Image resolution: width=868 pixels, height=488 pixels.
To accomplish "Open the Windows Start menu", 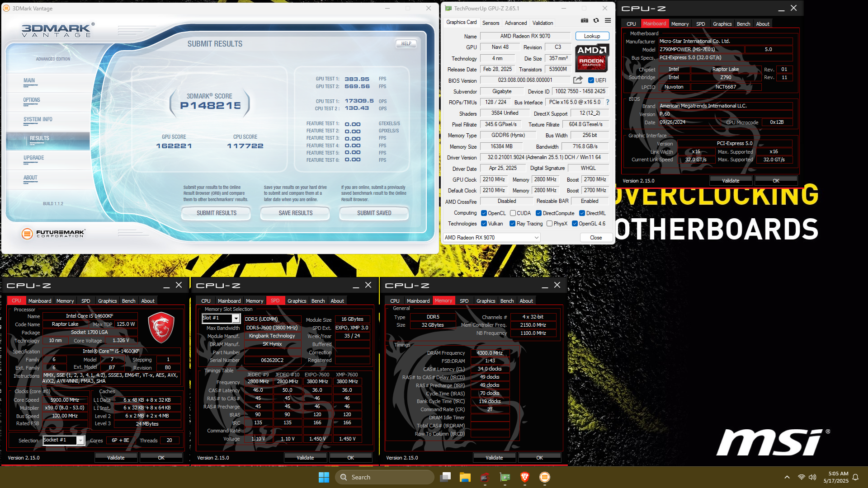I will [324, 477].
